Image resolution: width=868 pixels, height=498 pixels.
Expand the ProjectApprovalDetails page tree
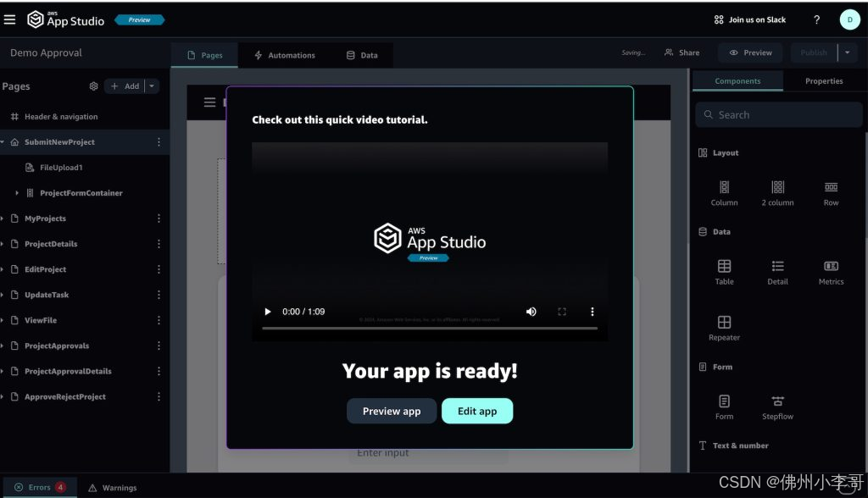[3, 371]
